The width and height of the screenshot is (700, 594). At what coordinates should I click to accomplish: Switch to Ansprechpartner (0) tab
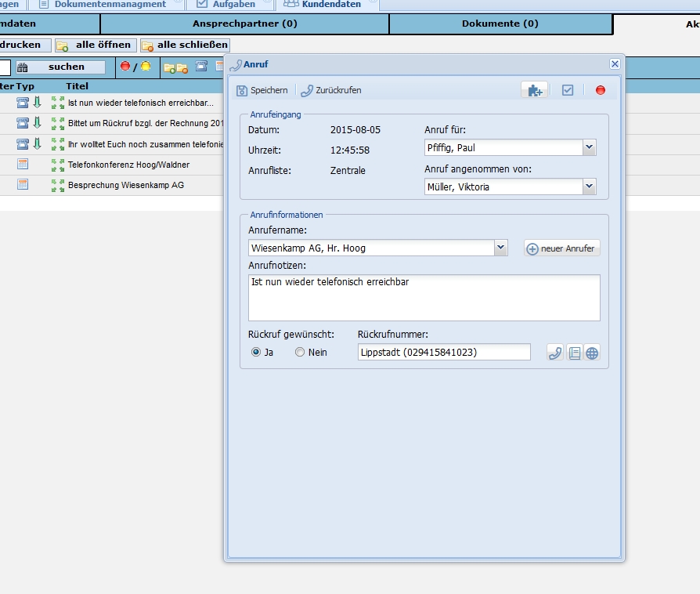pos(244,24)
